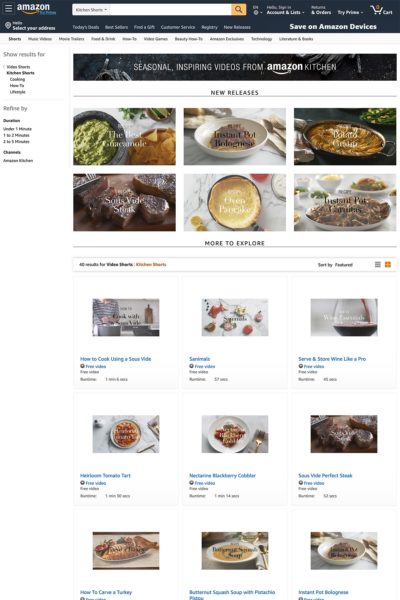Open How to Cook Using a Sous Vide

click(x=115, y=359)
